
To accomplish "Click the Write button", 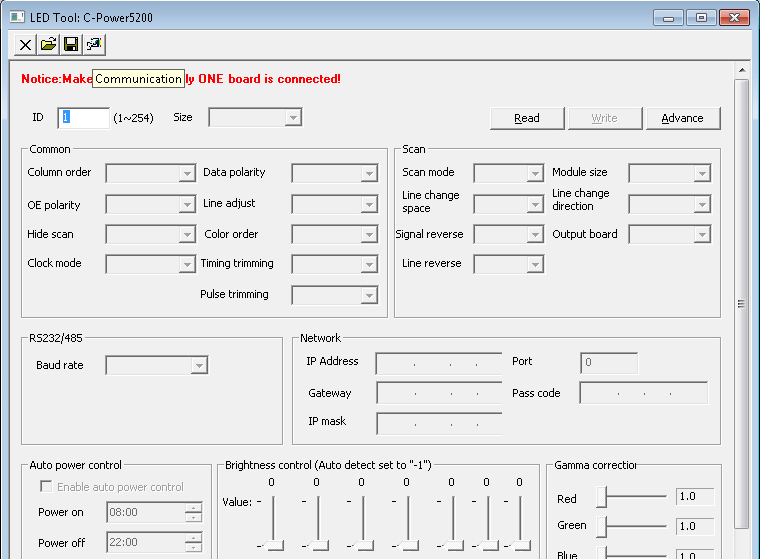I will pyautogui.click(x=604, y=118).
